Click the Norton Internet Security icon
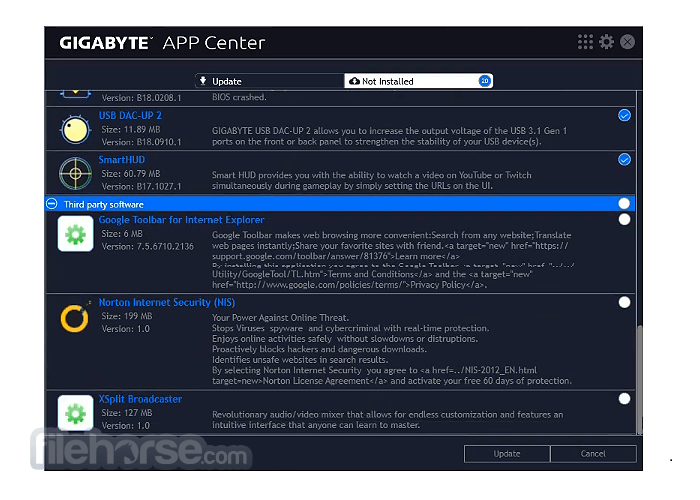The image size is (700, 500). click(x=75, y=317)
